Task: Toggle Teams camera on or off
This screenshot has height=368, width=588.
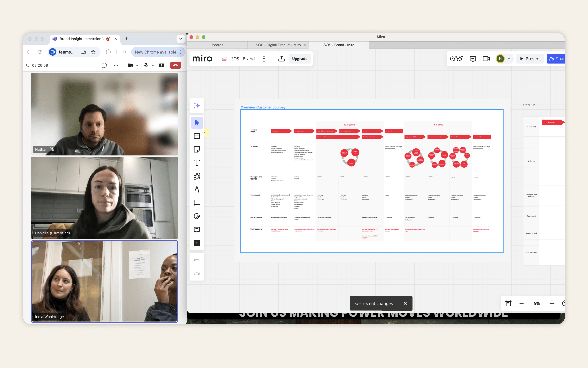Action: coord(130,65)
